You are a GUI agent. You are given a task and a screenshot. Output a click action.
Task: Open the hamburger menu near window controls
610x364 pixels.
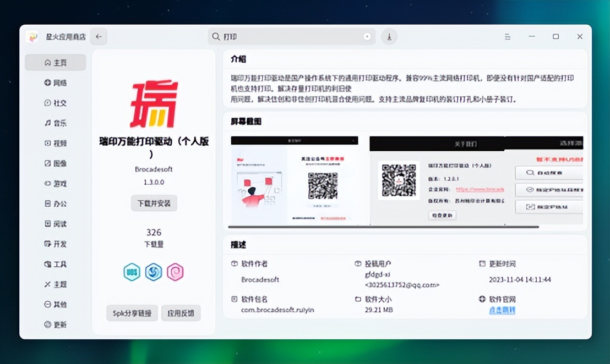click(x=507, y=36)
